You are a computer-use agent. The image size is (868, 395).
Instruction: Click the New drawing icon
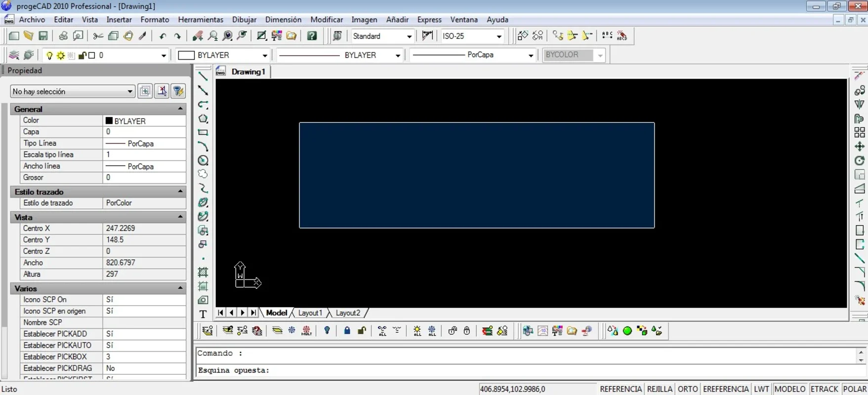tap(14, 36)
